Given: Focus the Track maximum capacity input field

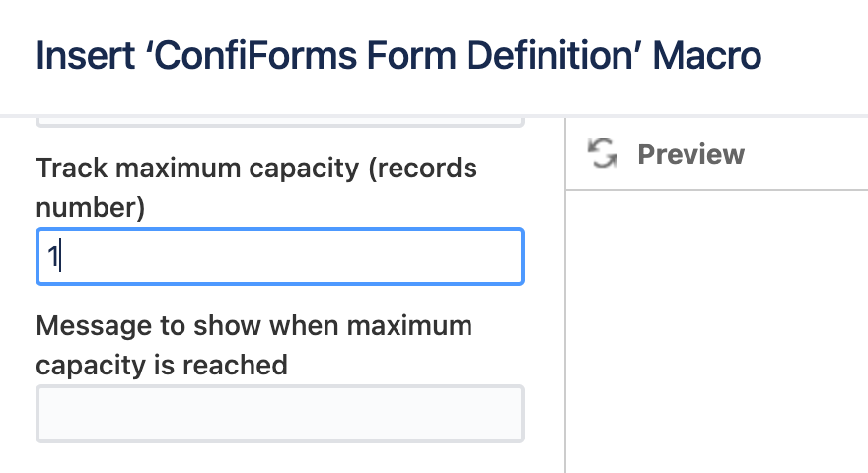Looking at the screenshot, I should (280, 256).
